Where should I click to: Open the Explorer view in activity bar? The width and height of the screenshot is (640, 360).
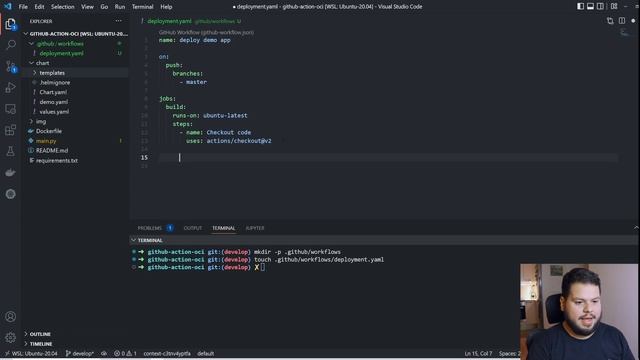coord(11,24)
